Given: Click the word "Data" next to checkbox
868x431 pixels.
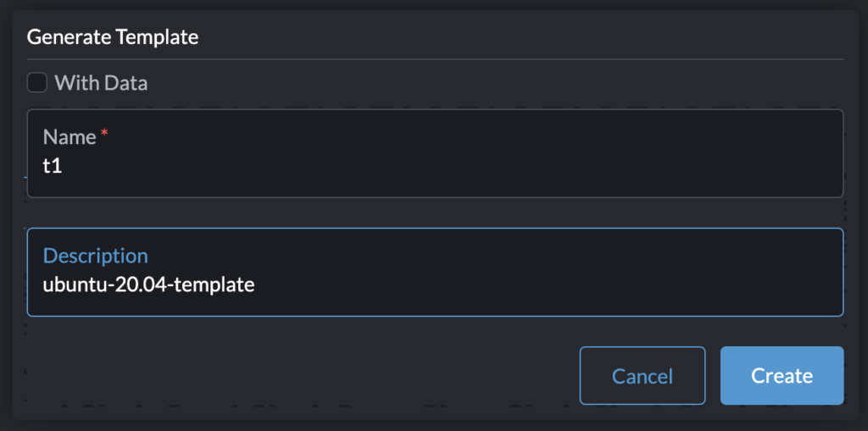Looking at the screenshot, I should 126,83.
